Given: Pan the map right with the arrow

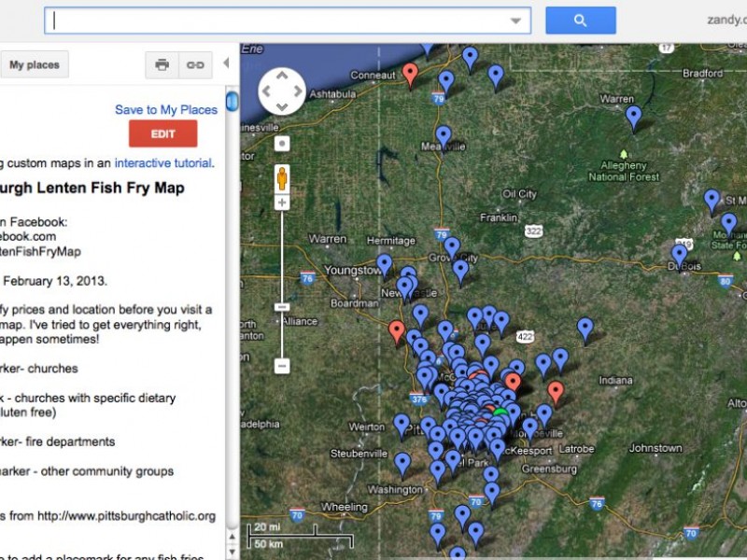Looking at the screenshot, I should [x=299, y=91].
